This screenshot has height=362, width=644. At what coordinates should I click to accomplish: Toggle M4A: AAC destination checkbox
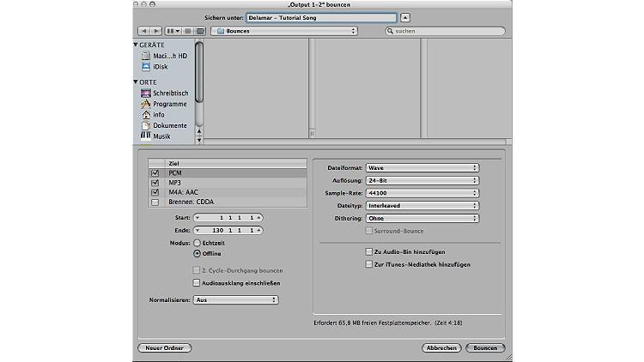pos(155,192)
